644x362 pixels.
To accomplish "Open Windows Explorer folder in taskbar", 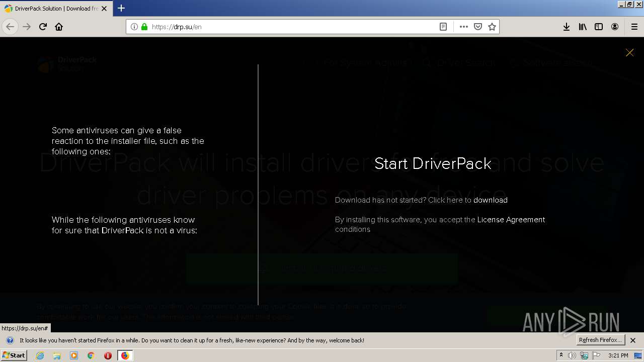I will 57,355.
